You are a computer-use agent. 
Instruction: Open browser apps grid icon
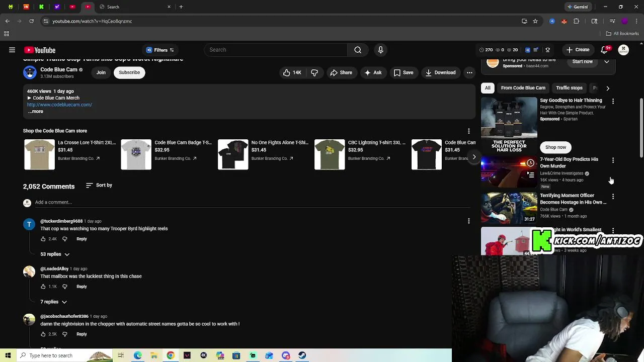pyautogui.click(x=7, y=34)
